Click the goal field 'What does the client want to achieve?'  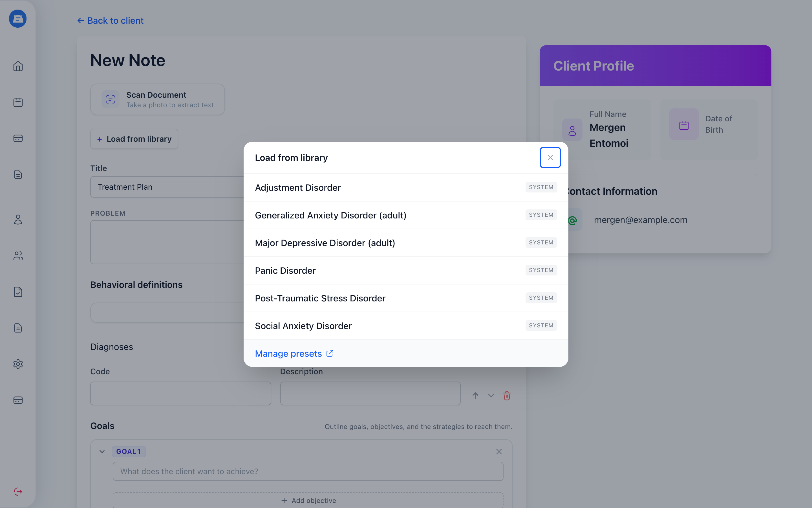(308, 471)
